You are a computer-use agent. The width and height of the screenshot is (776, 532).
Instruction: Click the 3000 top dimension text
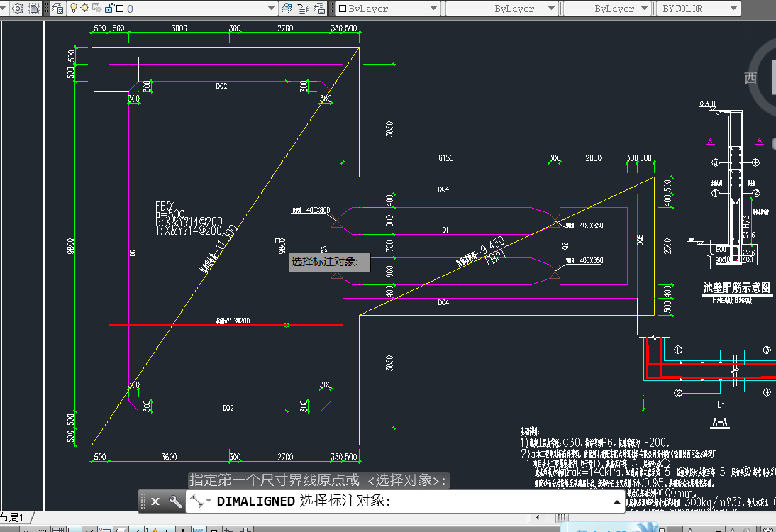pos(179,28)
